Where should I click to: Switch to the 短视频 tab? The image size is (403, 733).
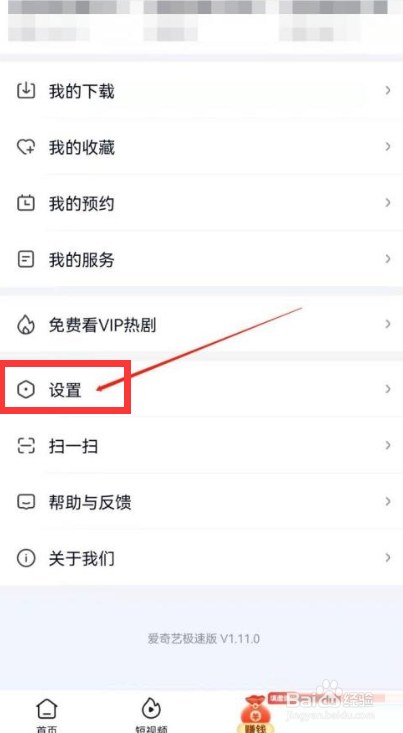151,714
